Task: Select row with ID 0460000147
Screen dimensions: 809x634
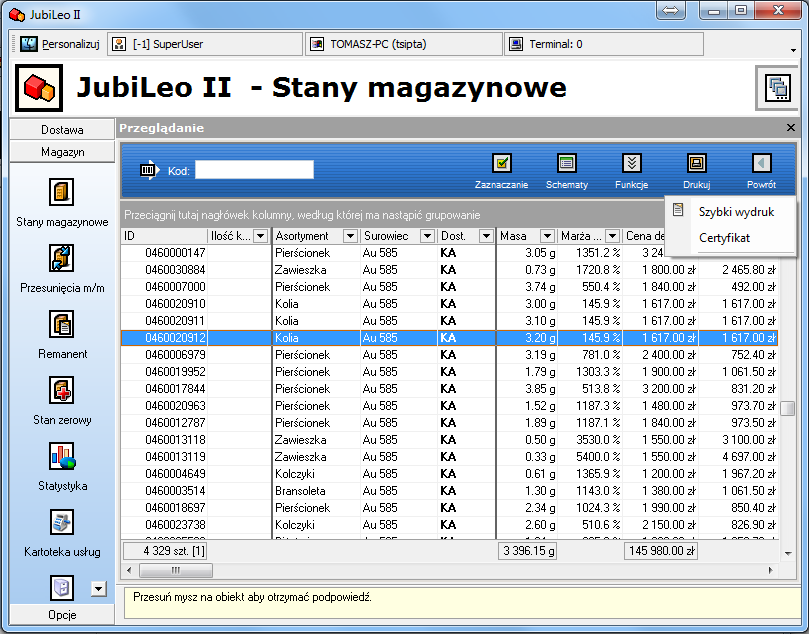Action: point(449,253)
